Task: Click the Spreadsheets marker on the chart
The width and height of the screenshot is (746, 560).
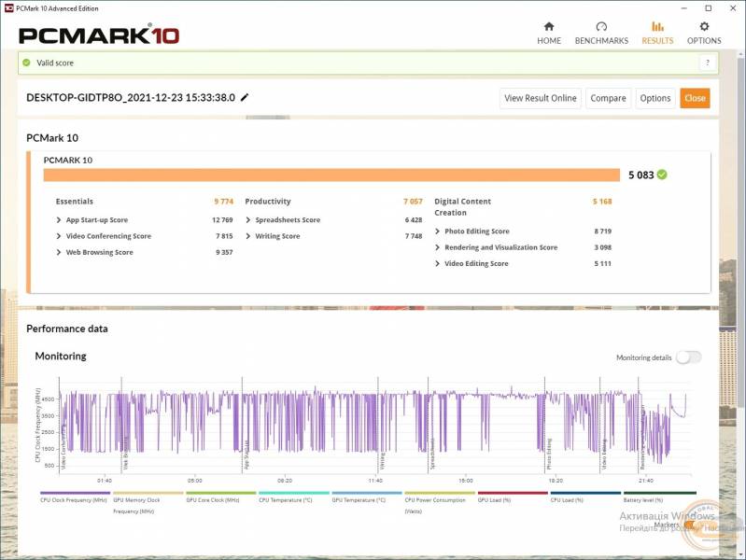Action: pos(432,454)
